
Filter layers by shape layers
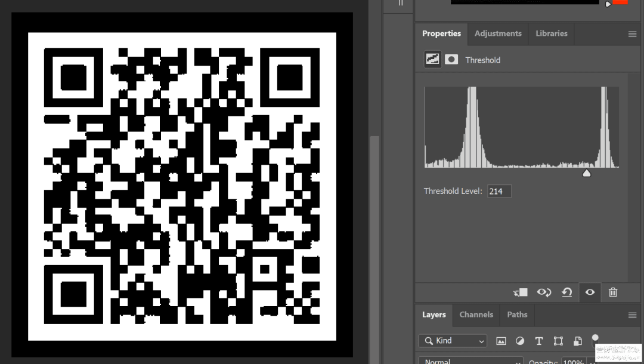pos(558,341)
